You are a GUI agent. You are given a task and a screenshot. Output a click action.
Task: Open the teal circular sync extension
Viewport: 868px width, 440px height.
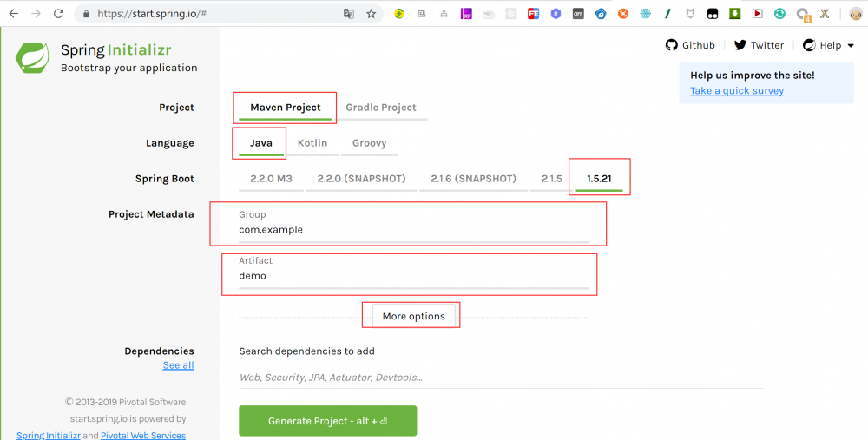click(x=779, y=14)
